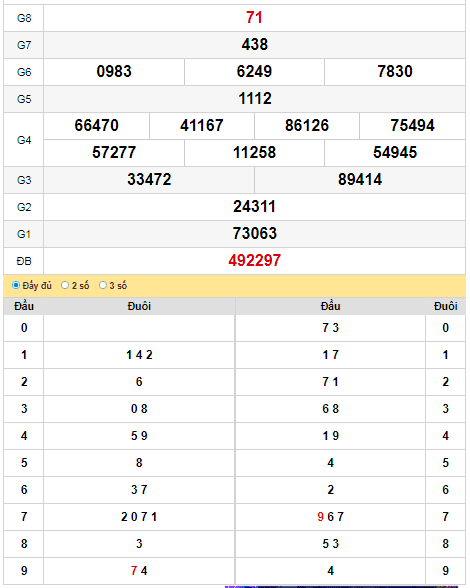Click the right 'Đầu' column header

(330, 306)
